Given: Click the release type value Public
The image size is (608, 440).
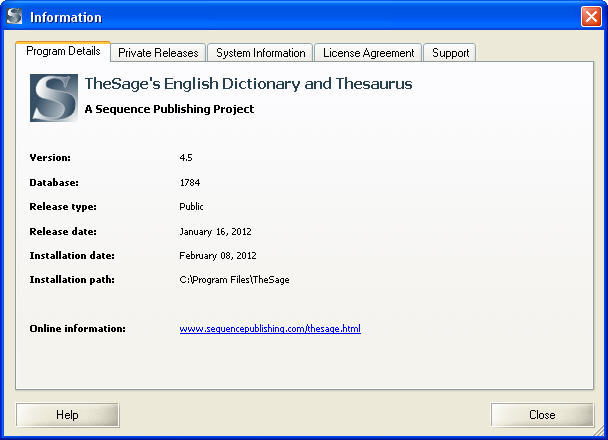Looking at the screenshot, I should [x=191, y=207].
